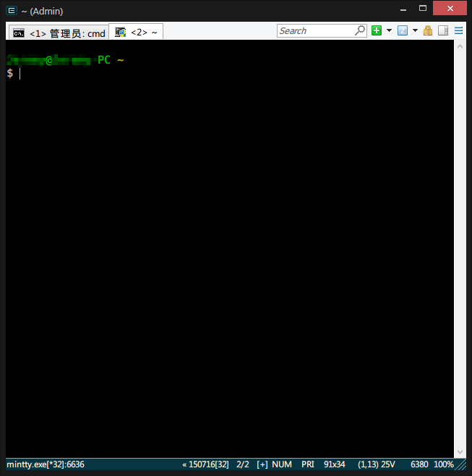The height and width of the screenshot is (476, 472).
Task: Close the ConEmu window
Action: (450, 8)
